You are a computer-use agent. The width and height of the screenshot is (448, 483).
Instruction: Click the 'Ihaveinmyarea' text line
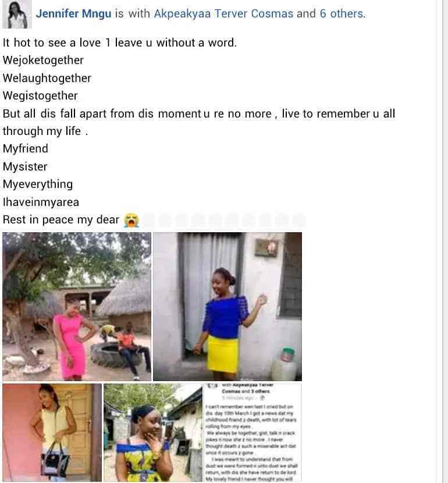tap(41, 202)
